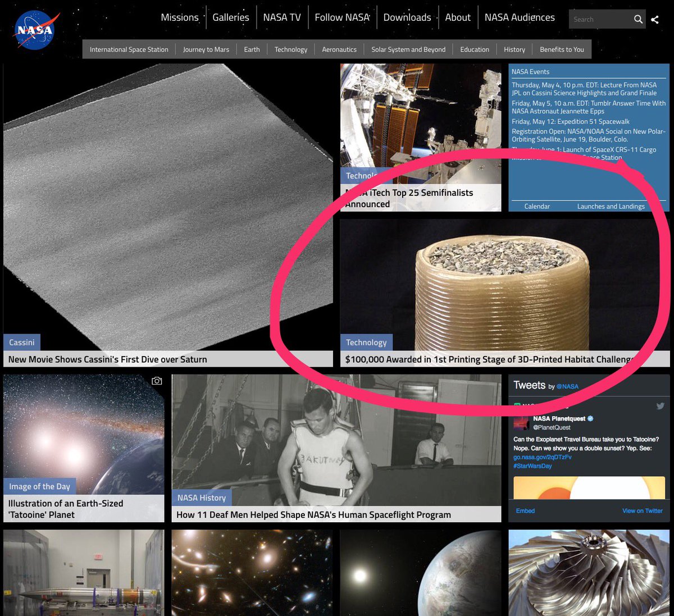The width and height of the screenshot is (674, 616).
Task: Select the Technology topic in subnav
Action: tap(291, 49)
